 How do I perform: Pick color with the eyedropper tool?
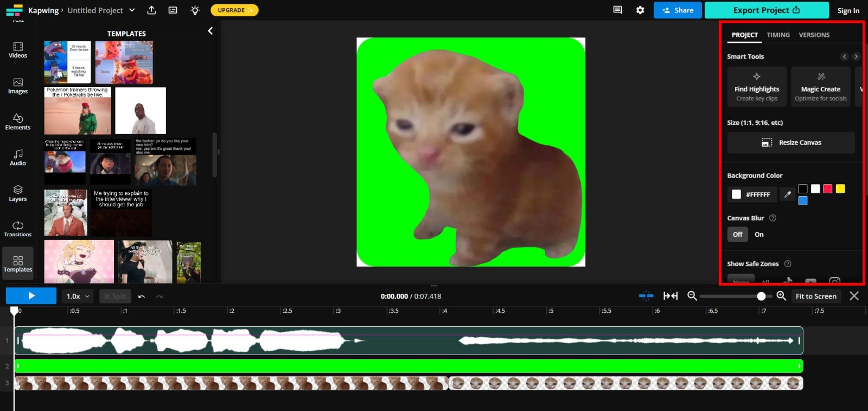tap(788, 194)
